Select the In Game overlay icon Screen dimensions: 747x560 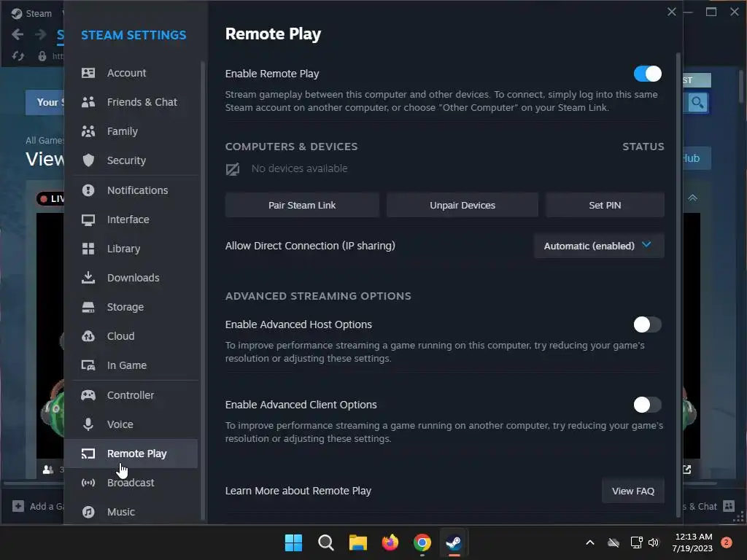click(x=88, y=365)
